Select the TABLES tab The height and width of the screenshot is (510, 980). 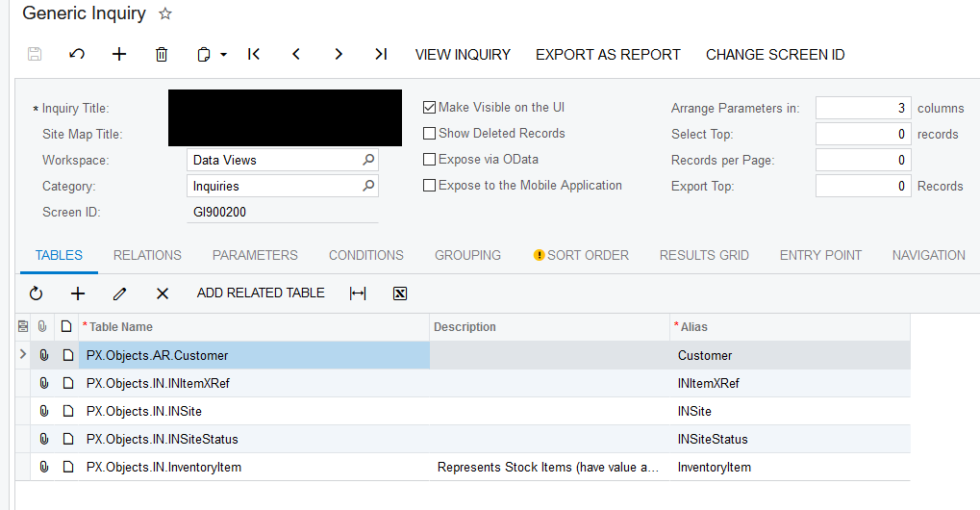(x=59, y=255)
